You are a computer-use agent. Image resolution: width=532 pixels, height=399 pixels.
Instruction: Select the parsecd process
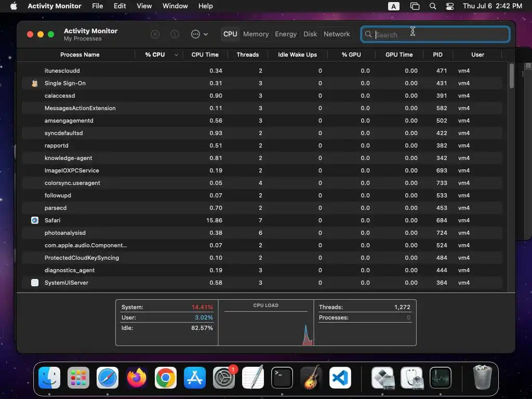pos(262,208)
